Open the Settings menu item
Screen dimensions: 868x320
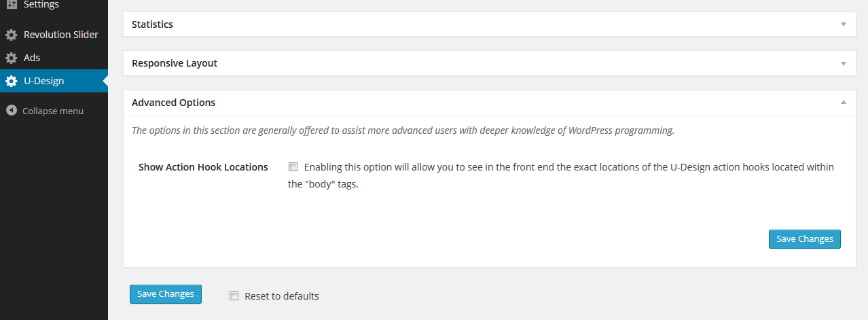click(41, 5)
